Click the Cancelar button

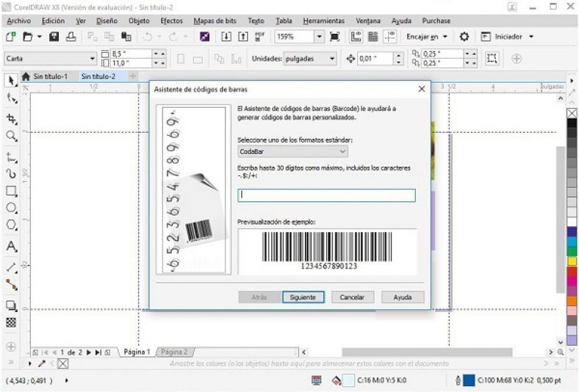click(x=352, y=297)
